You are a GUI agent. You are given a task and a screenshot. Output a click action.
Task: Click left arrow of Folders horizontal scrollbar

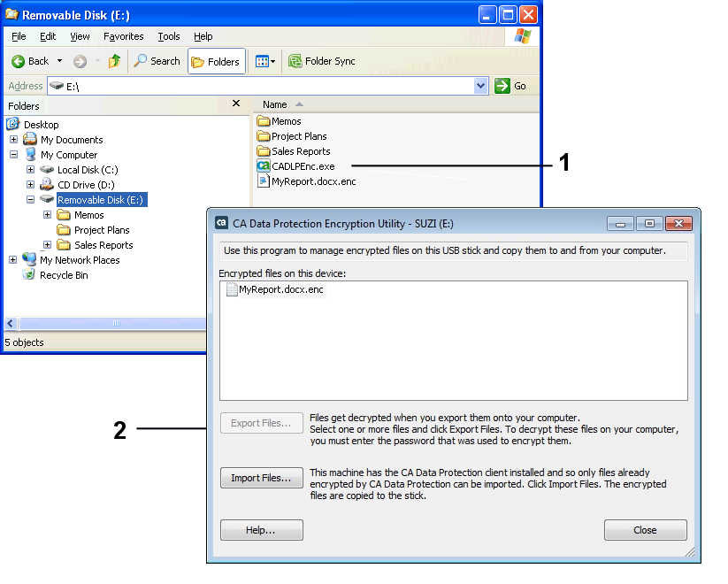(x=11, y=323)
